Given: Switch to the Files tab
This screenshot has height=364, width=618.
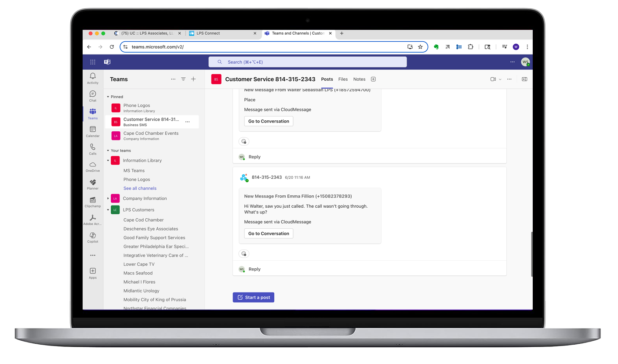Looking at the screenshot, I should [343, 79].
